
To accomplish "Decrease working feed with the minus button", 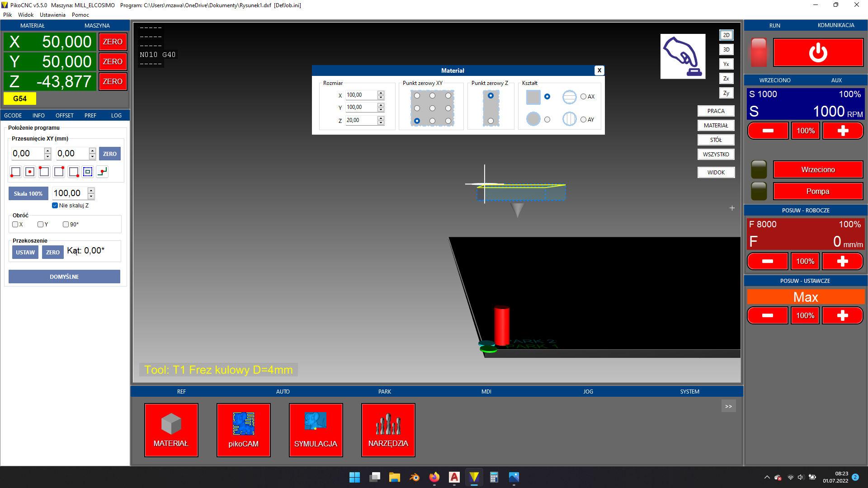I will (x=768, y=261).
